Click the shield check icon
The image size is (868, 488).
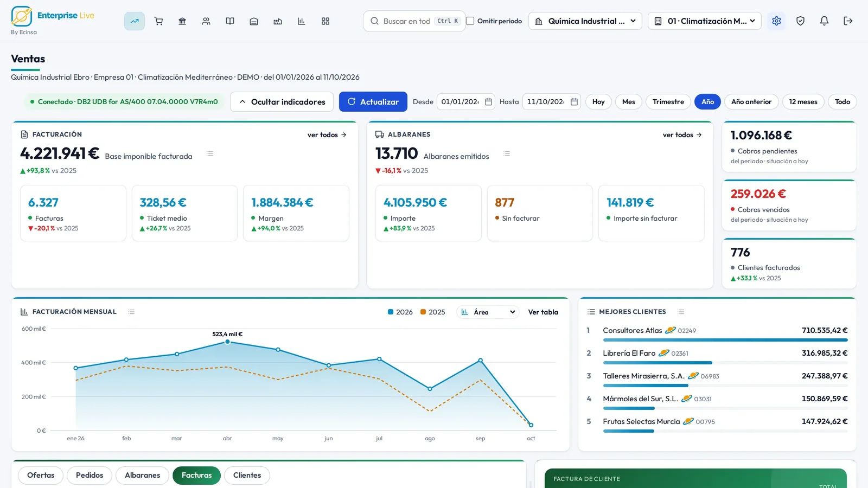click(800, 21)
